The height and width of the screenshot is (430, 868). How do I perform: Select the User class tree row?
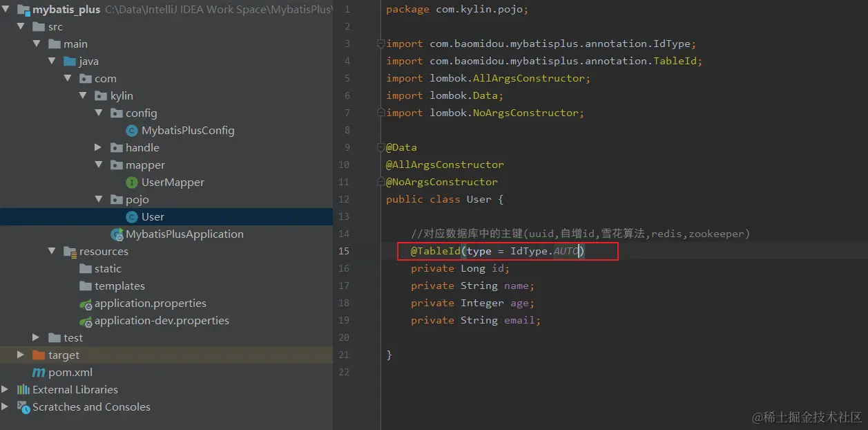(x=166, y=217)
